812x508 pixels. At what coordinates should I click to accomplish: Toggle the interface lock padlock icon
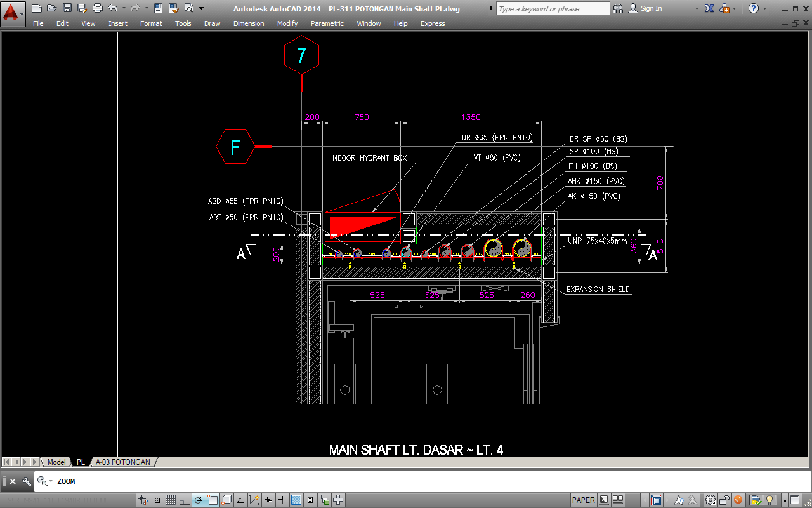[723, 500]
